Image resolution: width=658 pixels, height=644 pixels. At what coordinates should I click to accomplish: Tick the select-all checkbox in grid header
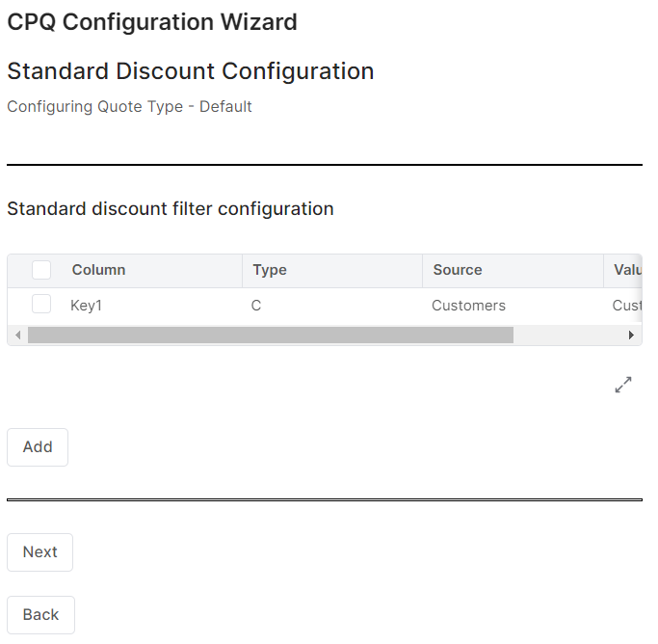pos(41,270)
